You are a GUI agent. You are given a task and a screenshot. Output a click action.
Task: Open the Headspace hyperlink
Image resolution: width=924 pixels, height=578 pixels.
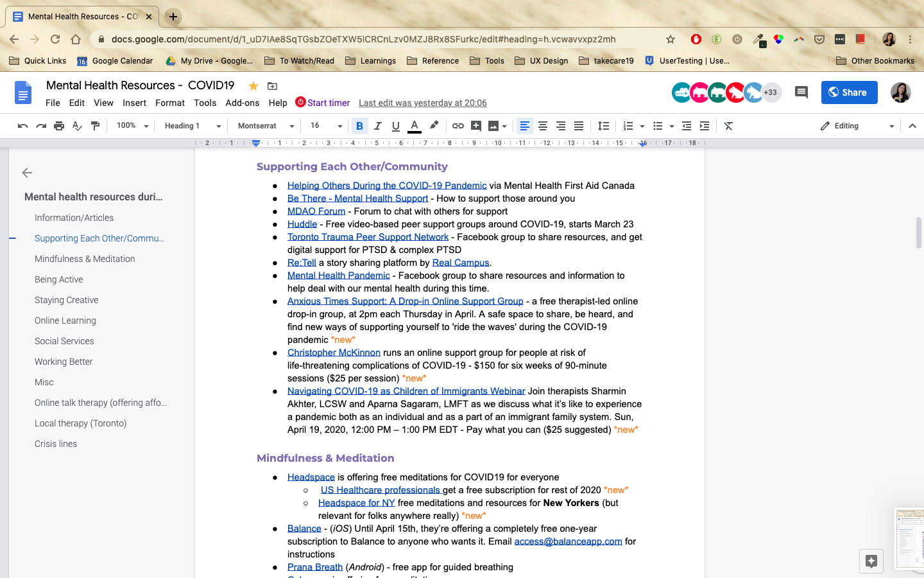pyautogui.click(x=311, y=477)
